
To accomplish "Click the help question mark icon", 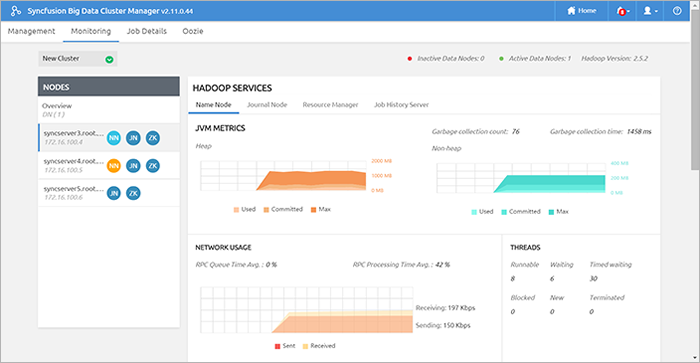I will point(677,11).
